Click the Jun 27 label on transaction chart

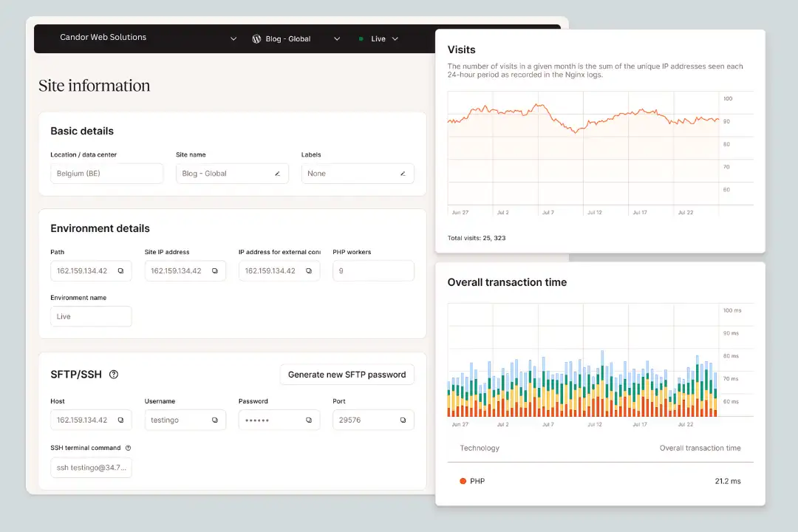click(x=460, y=424)
